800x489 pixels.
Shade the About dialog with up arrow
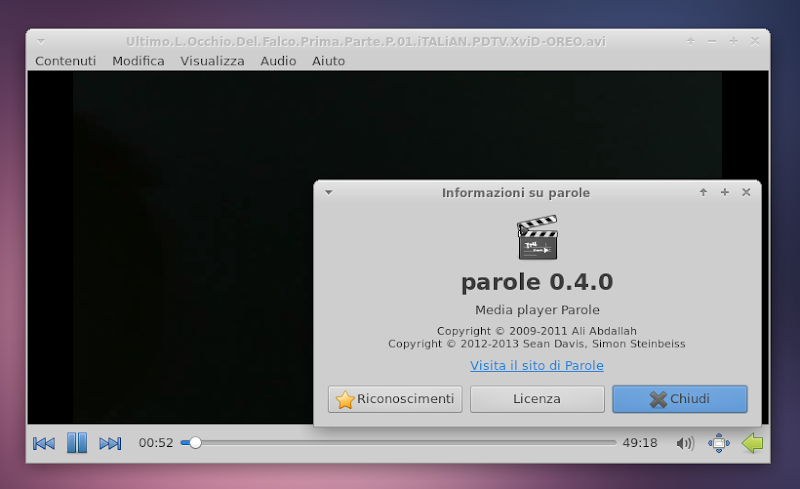coord(703,192)
